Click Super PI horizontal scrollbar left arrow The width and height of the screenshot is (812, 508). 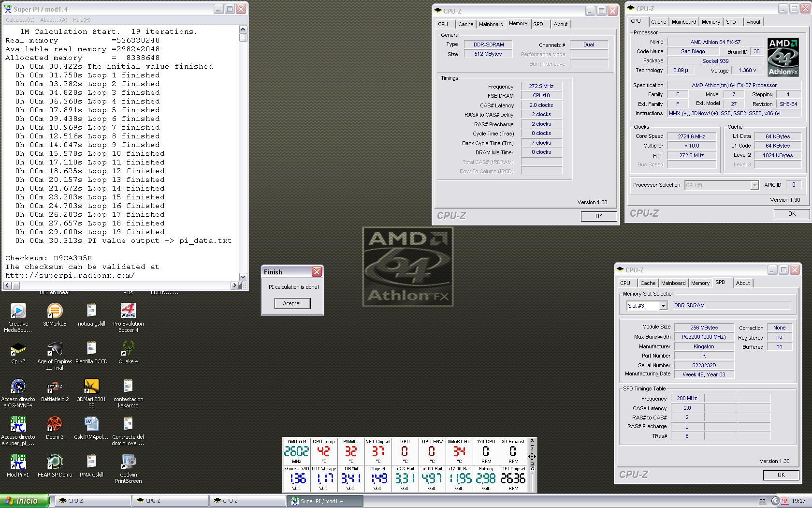tap(8, 285)
